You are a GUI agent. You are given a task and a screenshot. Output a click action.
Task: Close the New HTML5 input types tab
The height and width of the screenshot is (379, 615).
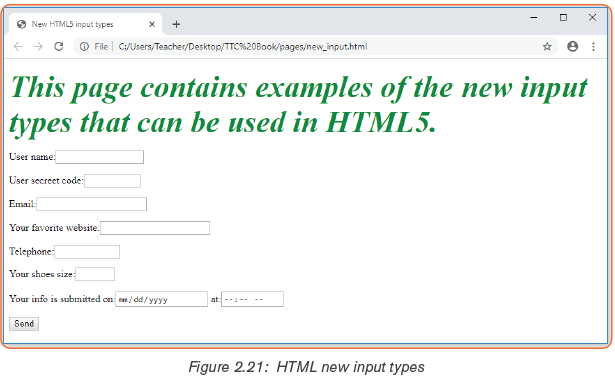click(x=152, y=24)
